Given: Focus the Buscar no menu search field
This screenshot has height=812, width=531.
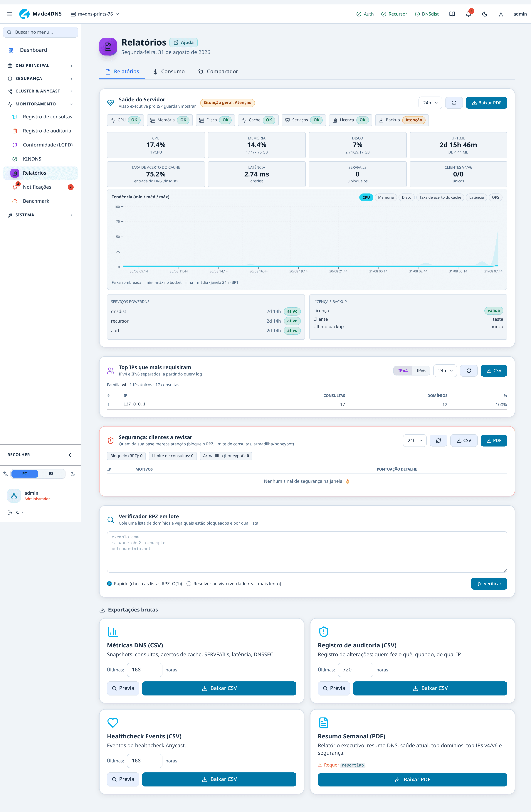Looking at the screenshot, I should click(x=41, y=32).
